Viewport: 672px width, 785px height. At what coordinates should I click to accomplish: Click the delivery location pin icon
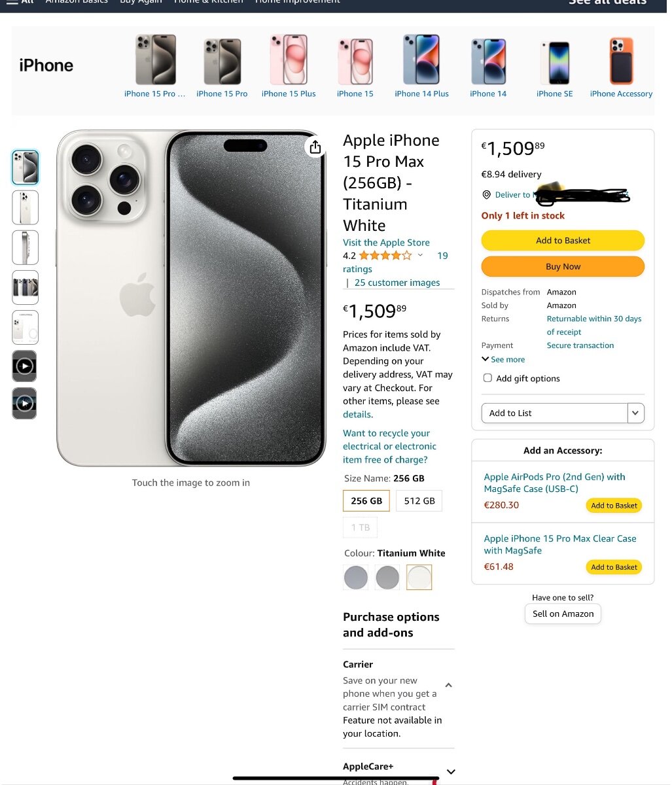(486, 195)
